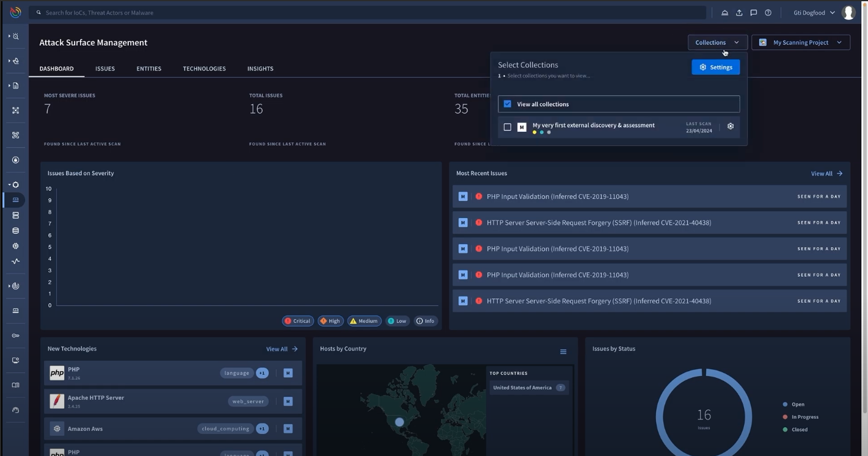Check the external discovery & assessment collection checkbox
Screen dimensions: 868x456
pos(508,126)
